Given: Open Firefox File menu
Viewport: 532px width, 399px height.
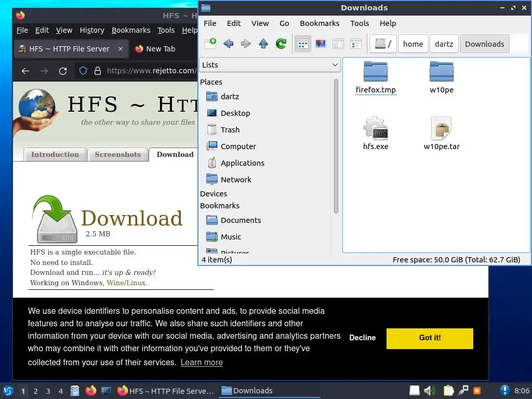Looking at the screenshot, I should tap(22, 30).
